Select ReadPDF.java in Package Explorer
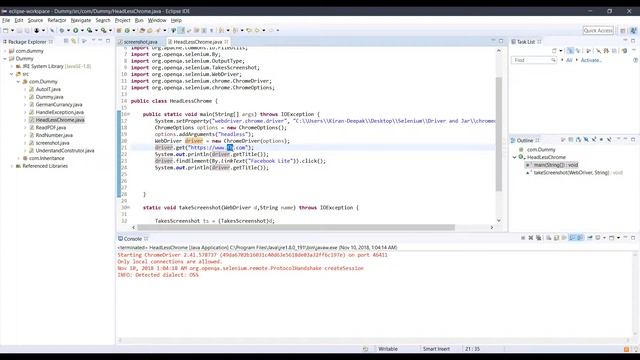The width and height of the screenshot is (640, 360). tap(51, 127)
